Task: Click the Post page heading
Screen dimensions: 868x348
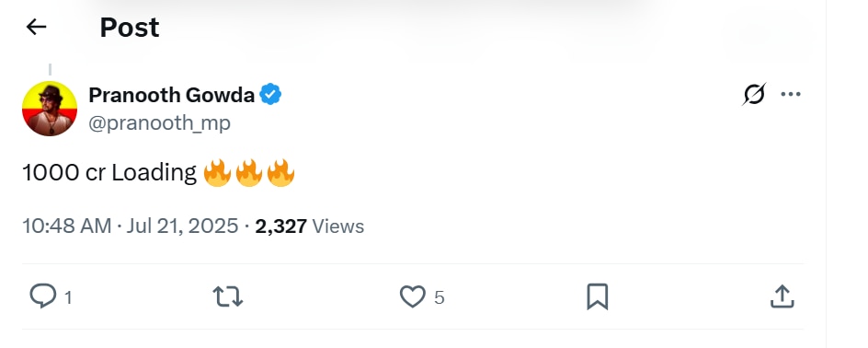Action: point(130,27)
